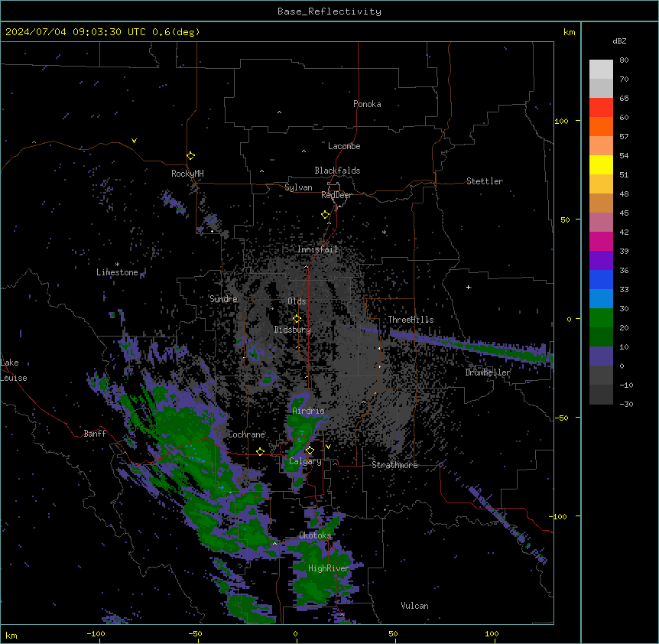The image size is (659, 644).
Task: Pick the lightest gray 70-80 dBZ legend swatch
Action: coord(601,70)
